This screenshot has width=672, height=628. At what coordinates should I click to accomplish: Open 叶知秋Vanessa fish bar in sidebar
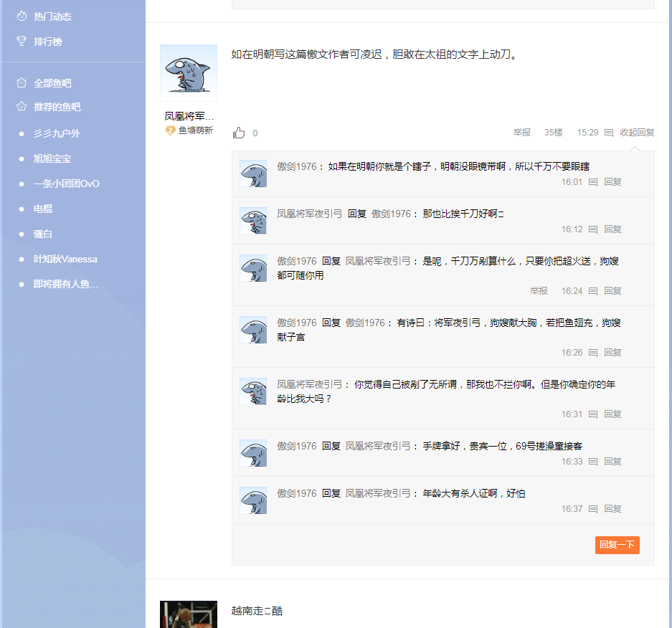pyautogui.click(x=65, y=259)
